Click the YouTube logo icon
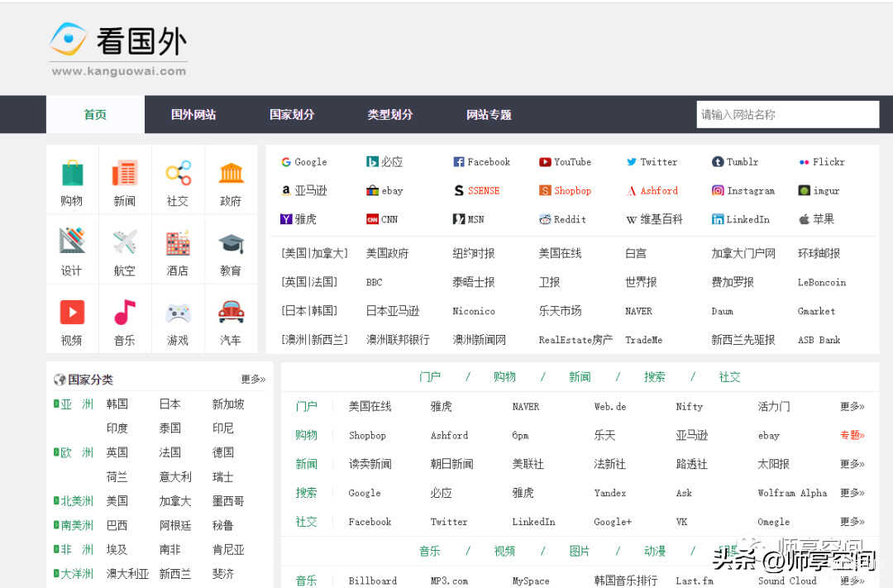The width and height of the screenshot is (893, 588). pyautogui.click(x=545, y=162)
